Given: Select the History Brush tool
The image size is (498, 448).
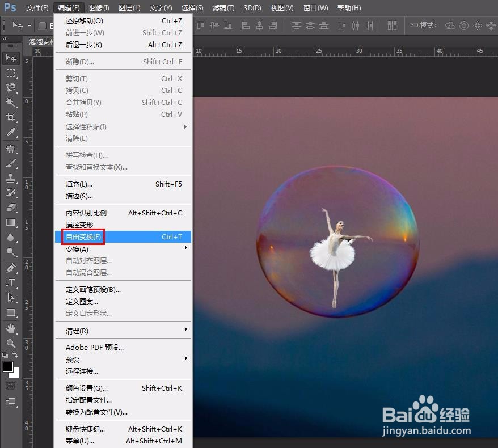Looking at the screenshot, I should tap(11, 193).
